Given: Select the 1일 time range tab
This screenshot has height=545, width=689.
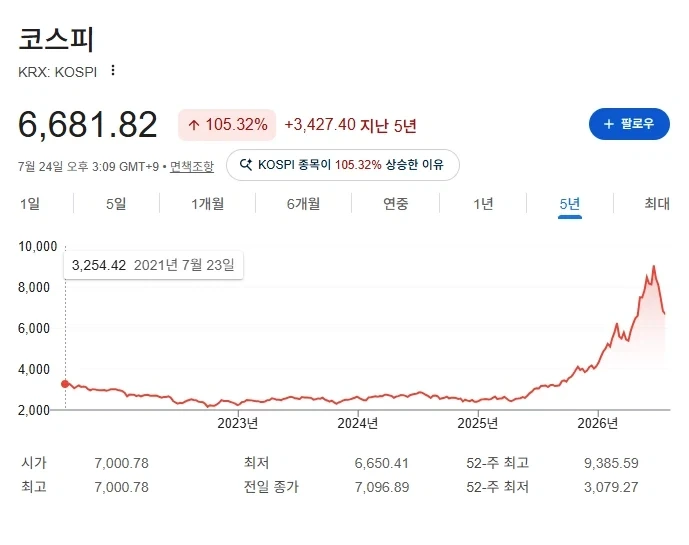Looking at the screenshot, I should click(x=30, y=203).
